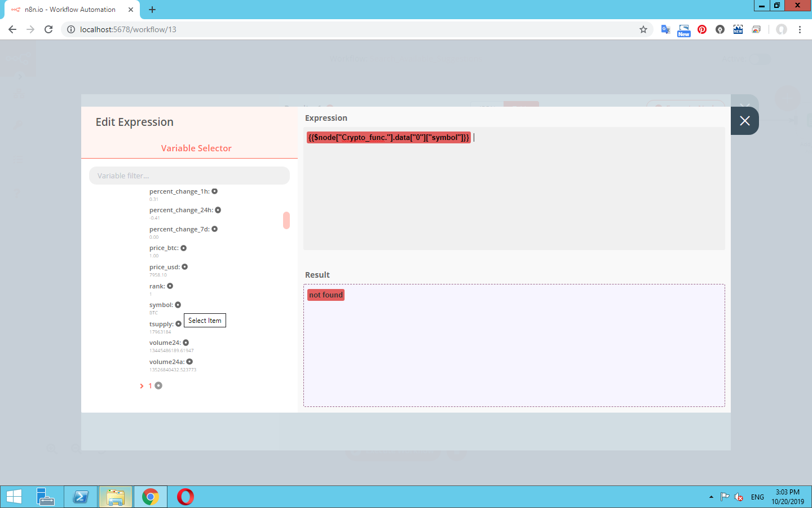Open File Explorer from the taskbar
The image size is (812, 508).
point(116,497)
